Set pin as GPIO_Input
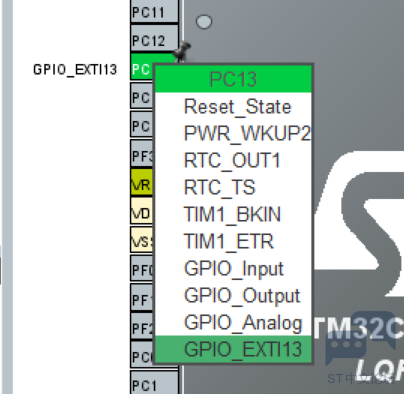Screen dimensions: 404x394 pyautogui.click(x=233, y=268)
